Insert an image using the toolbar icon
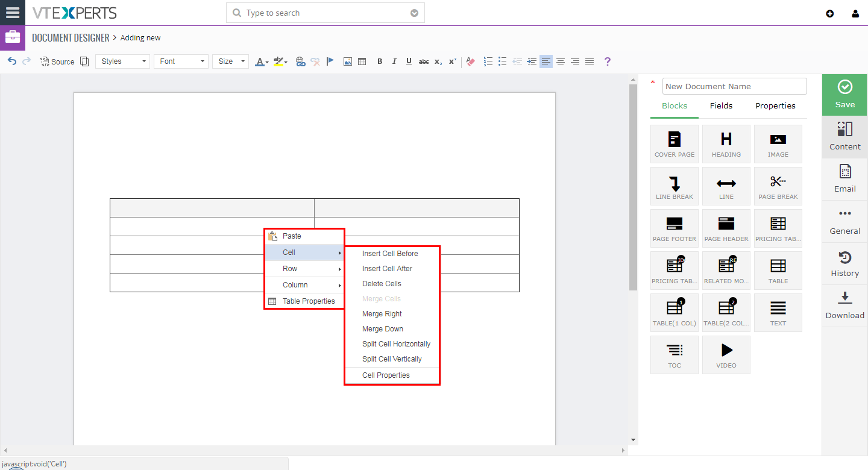Viewport: 868px width, 470px height. coord(348,61)
